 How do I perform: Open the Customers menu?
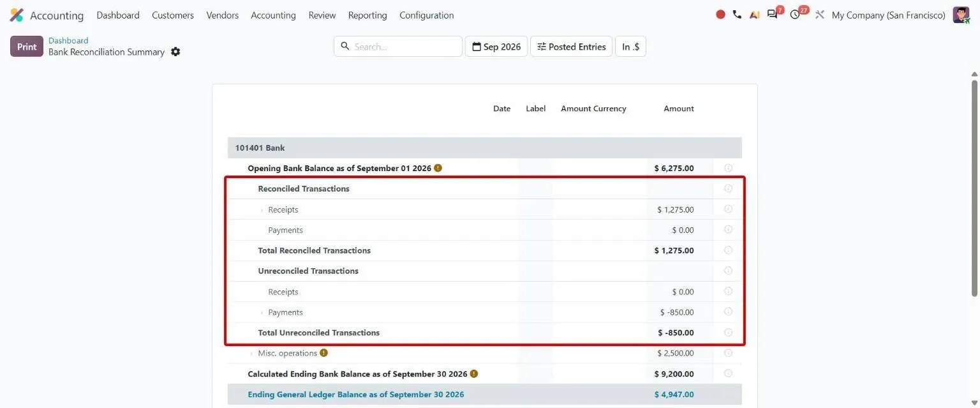173,15
